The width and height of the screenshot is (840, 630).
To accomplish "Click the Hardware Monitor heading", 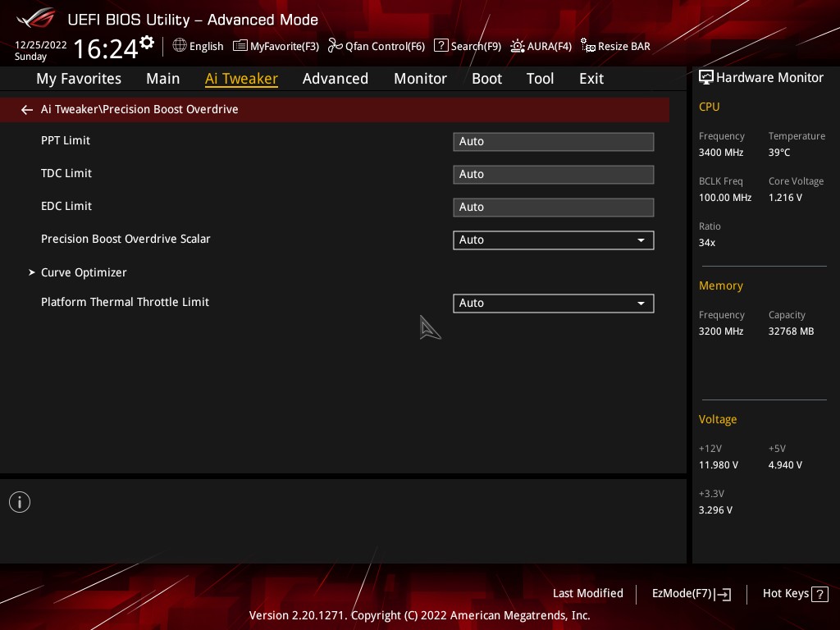I will click(x=769, y=78).
